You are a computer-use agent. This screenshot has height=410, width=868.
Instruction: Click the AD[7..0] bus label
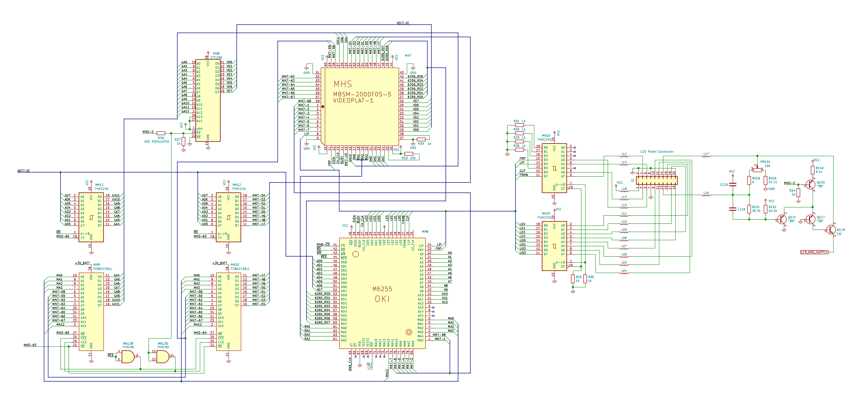(x=24, y=171)
